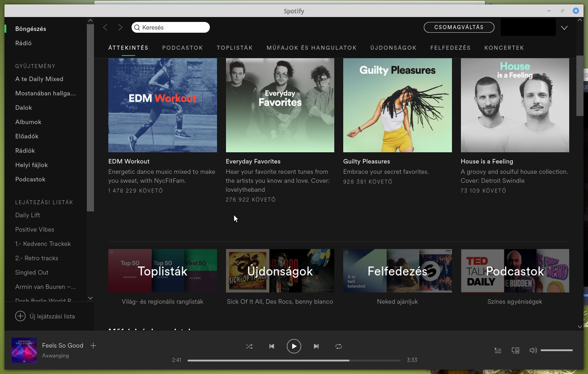The width and height of the screenshot is (588, 374).
Task: Start playback with the play button
Action: point(294,346)
